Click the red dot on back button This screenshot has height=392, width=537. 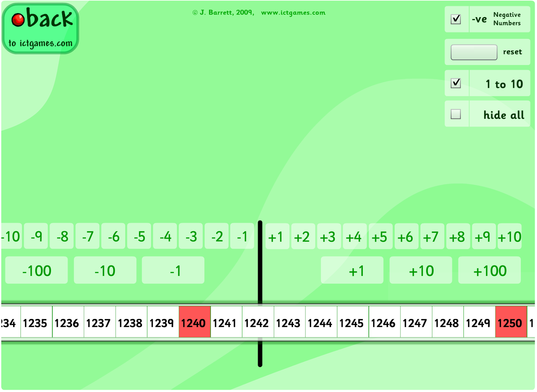click(x=18, y=20)
